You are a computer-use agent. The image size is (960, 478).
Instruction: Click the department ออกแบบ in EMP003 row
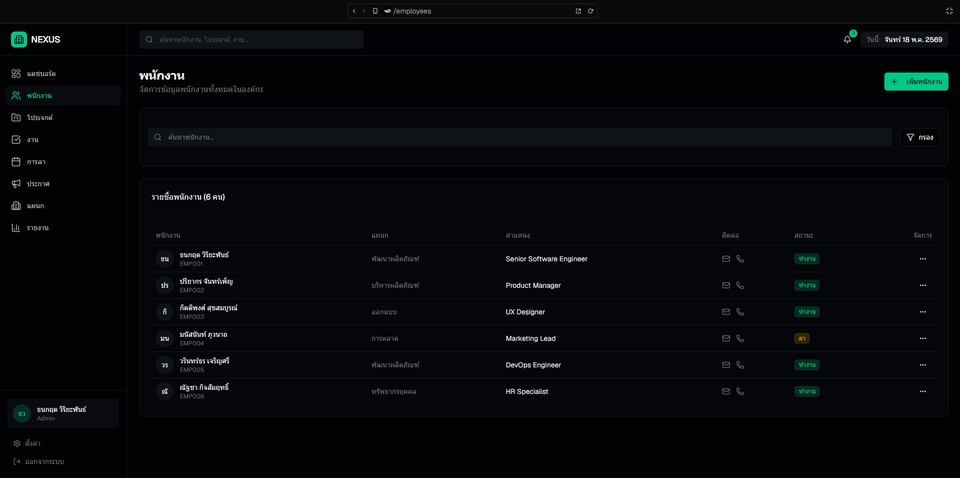tap(384, 312)
